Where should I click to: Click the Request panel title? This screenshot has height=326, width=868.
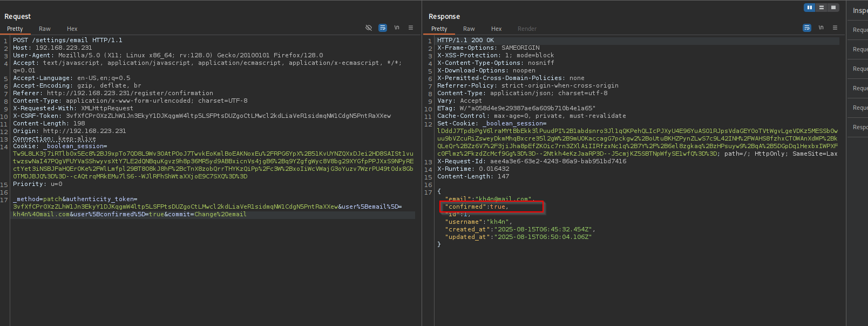coord(18,16)
